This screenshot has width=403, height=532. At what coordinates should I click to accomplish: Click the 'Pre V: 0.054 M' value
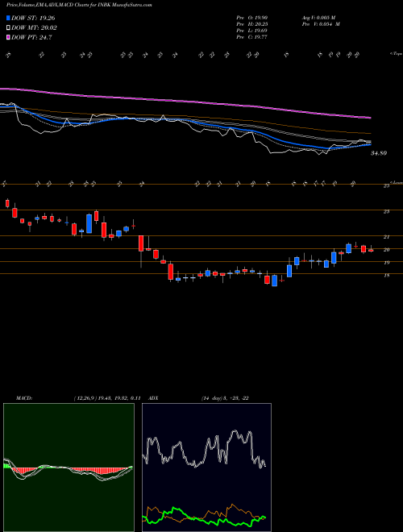(321, 24)
